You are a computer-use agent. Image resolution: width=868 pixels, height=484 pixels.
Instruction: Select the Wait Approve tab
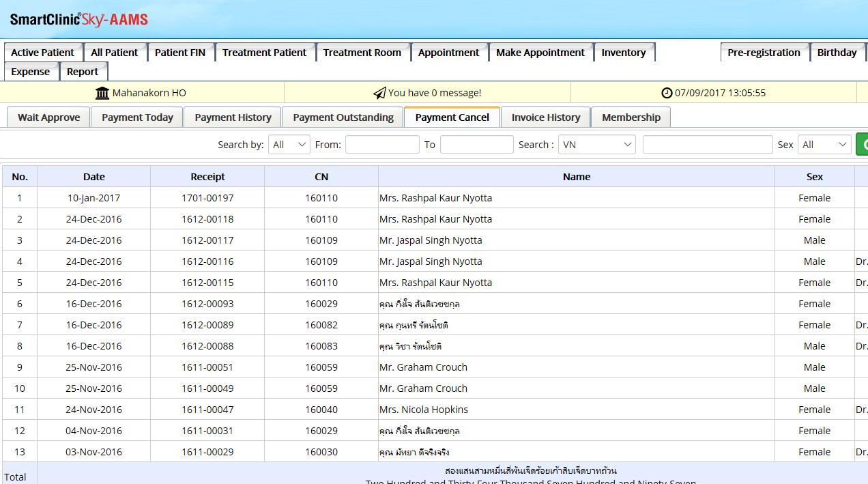[x=48, y=117]
